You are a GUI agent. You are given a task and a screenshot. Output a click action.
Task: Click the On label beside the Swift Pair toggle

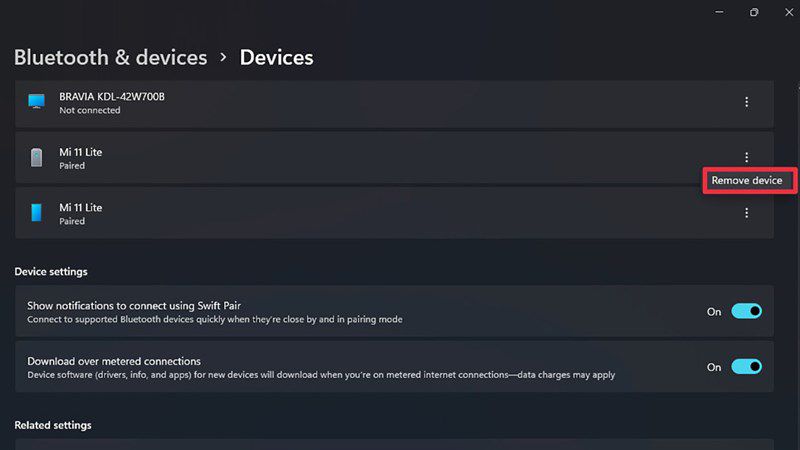click(x=714, y=312)
